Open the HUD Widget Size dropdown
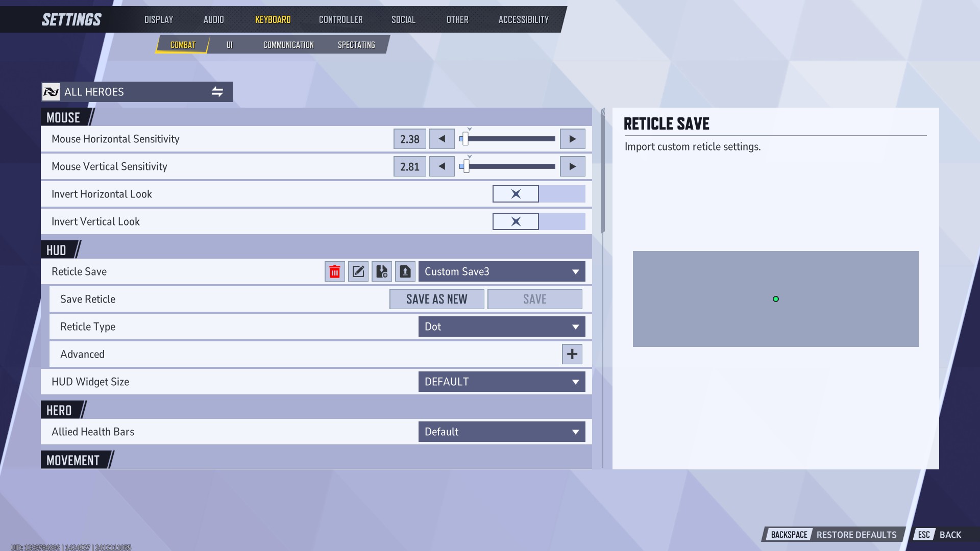Image resolution: width=980 pixels, height=551 pixels. pos(501,382)
